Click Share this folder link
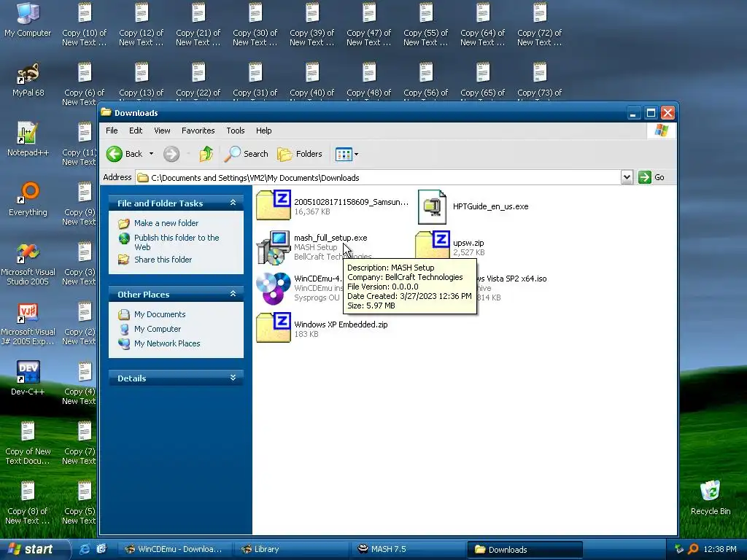 coord(163,260)
